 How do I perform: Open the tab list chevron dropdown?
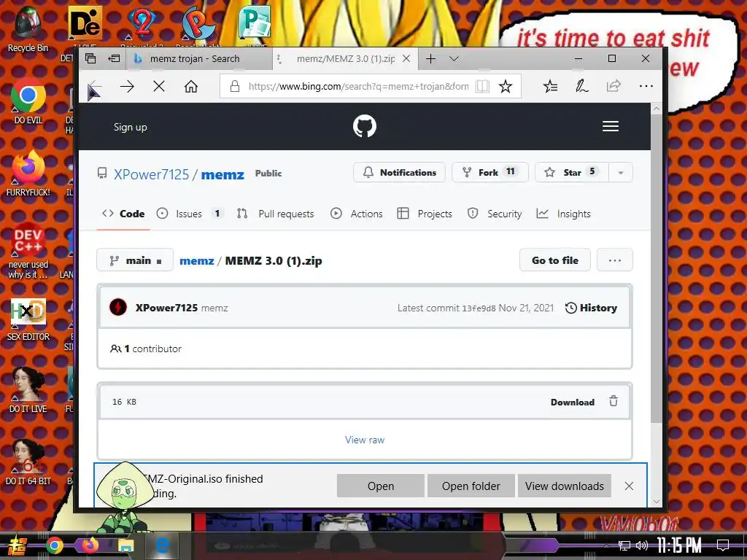point(454,58)
